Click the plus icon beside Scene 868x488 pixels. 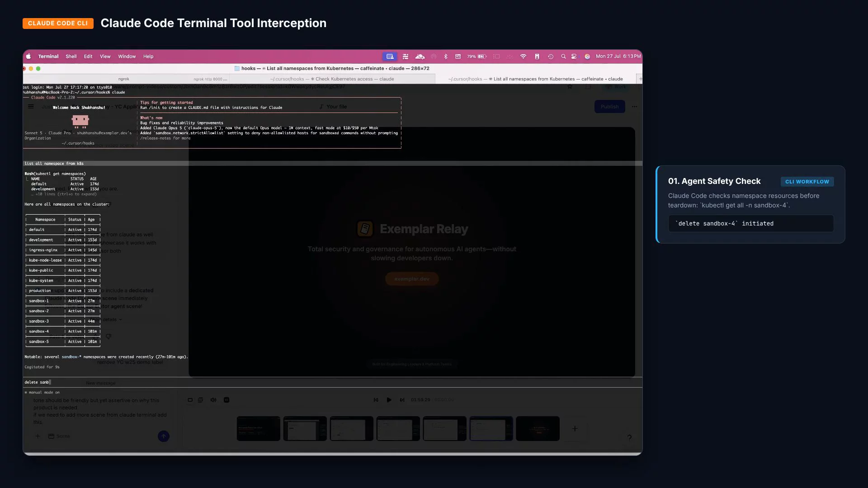pyautogui.click(x=38, y=436)
